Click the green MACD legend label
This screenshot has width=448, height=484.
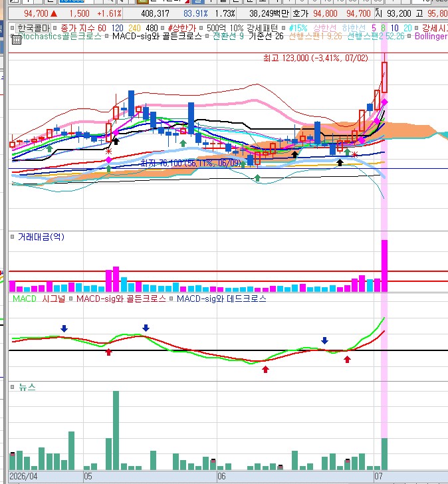click(x=25, y=299)
